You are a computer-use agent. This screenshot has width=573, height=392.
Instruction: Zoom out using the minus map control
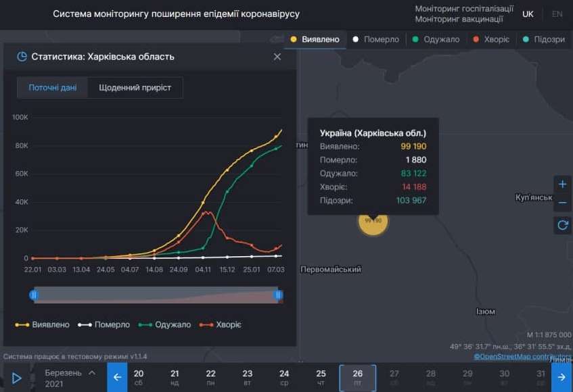coord(562,203)
